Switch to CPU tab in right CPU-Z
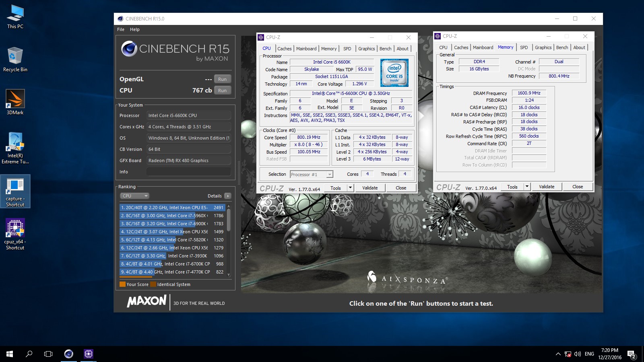The width and height of the screenshot is (644, 362). [444, 47]
